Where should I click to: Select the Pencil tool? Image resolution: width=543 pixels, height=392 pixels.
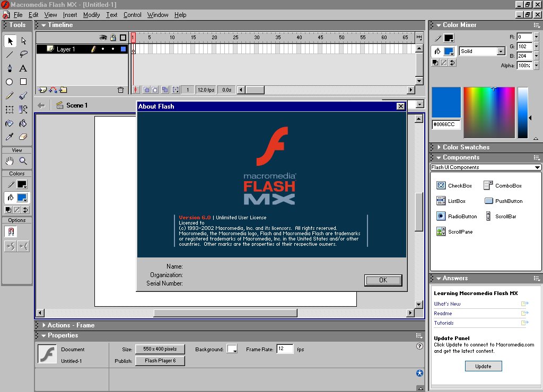pos(10,95)
